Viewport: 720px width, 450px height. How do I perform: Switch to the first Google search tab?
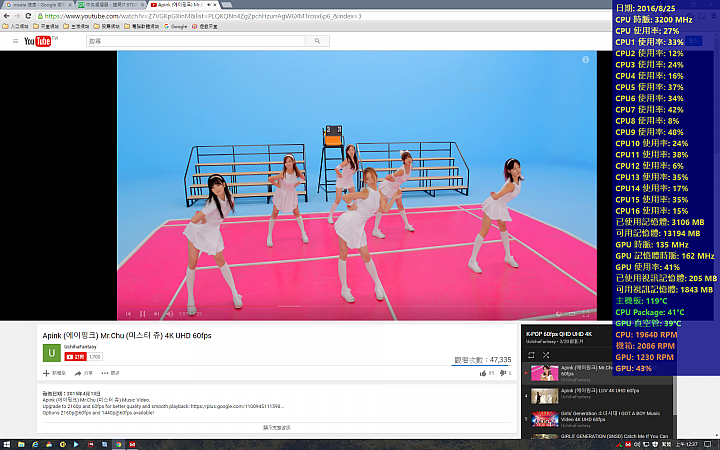coord(38,5)
